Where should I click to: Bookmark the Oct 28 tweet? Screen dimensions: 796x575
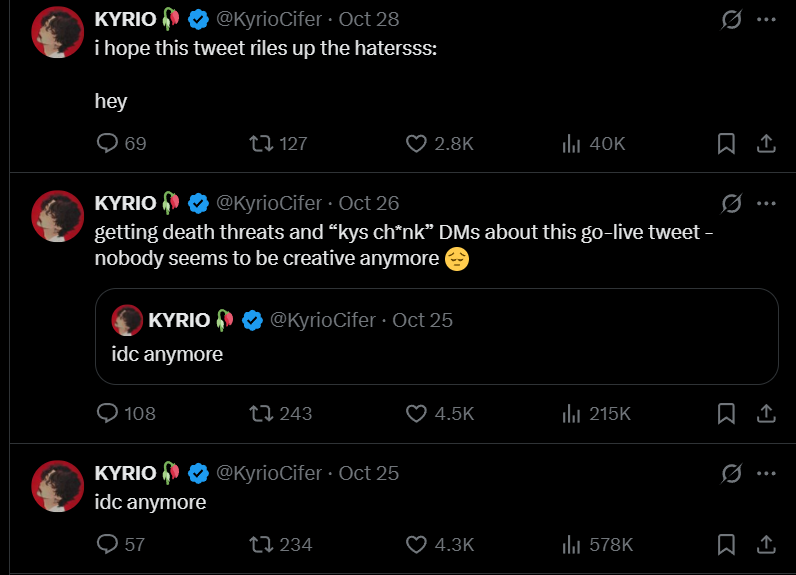point(727,144)
